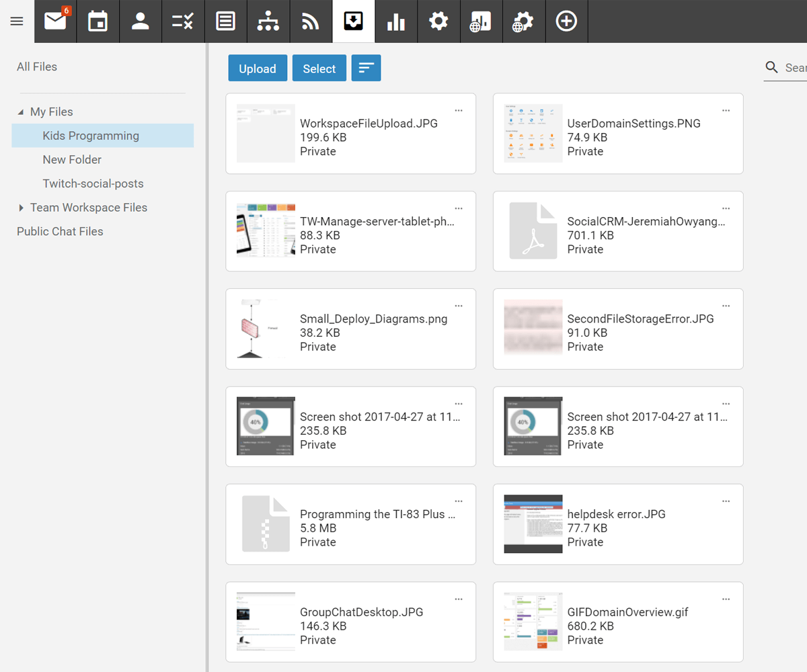
Task: Click the TI-83 Plus zip file icon
Action: pyautogui.click(x=266, y=524)
